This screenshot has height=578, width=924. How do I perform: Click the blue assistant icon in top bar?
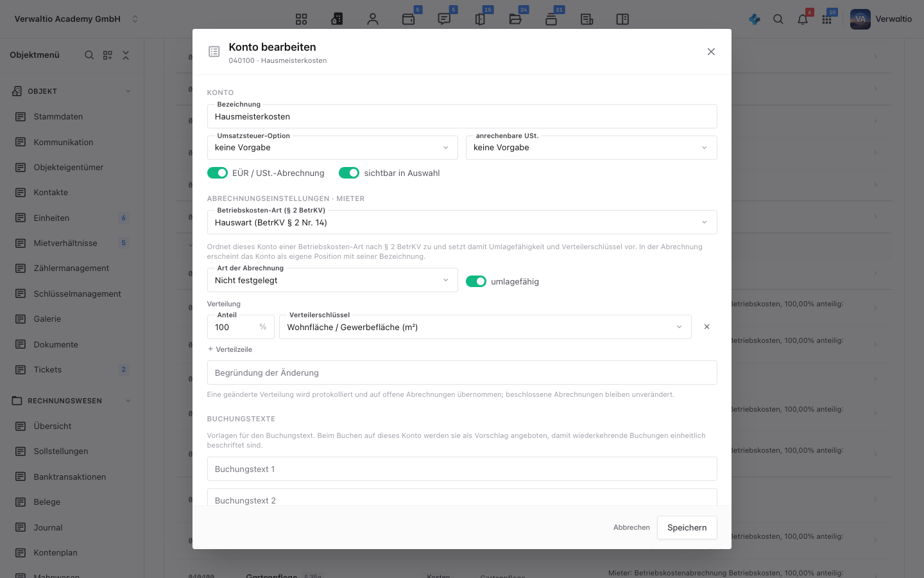[x=755, y=19]
